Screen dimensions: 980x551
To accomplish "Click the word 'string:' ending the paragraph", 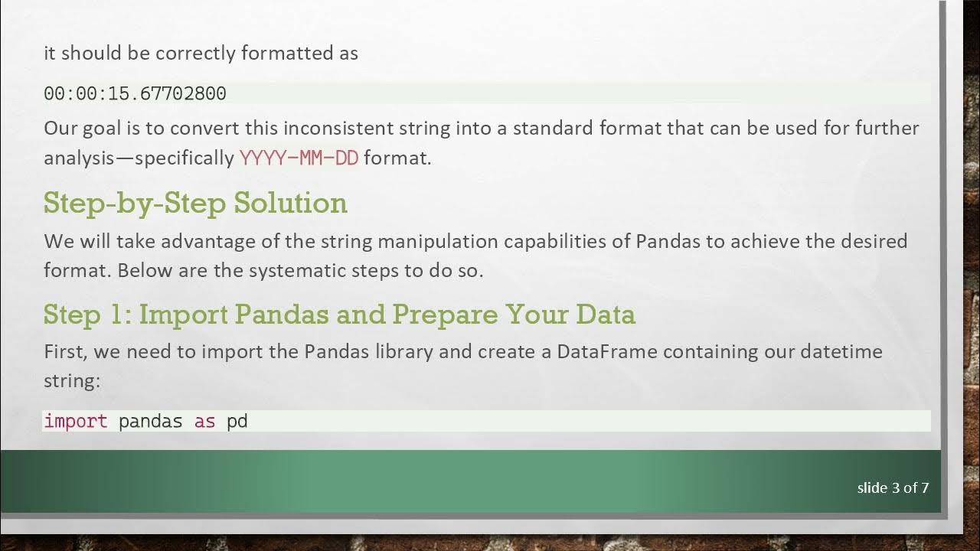I will click(72, 380).
